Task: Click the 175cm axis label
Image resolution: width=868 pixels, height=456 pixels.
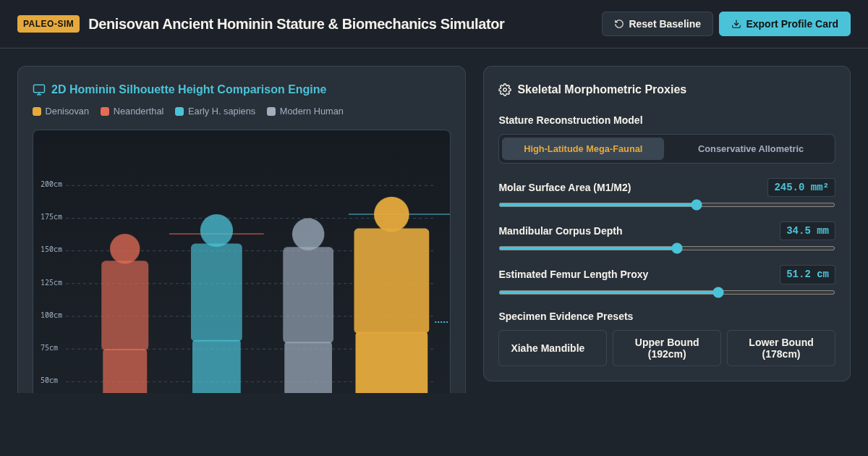Action: coord(51,217)
